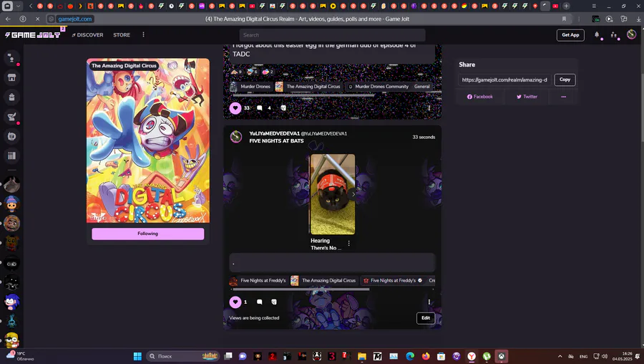Open The Amazing Digital Circus realm cover image

coord(148,140)
